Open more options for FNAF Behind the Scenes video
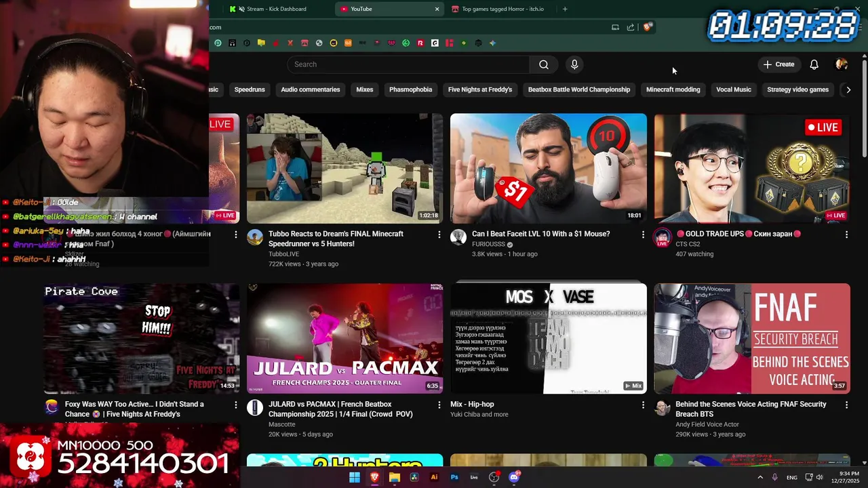868x488 pixels. coord(846,405)
